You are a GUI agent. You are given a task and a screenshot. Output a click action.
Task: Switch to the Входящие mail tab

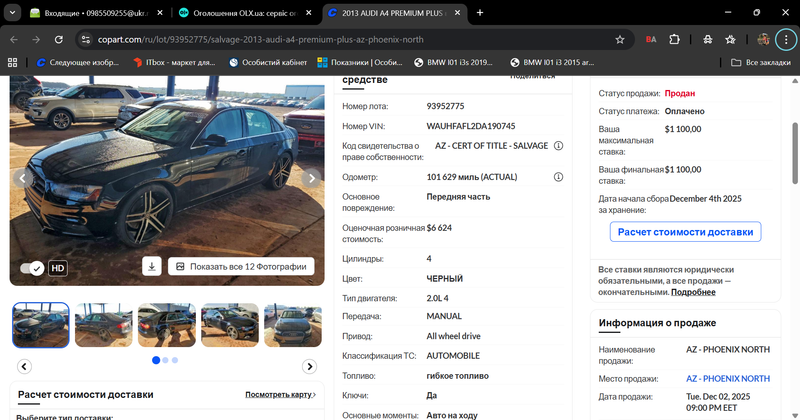97,13
